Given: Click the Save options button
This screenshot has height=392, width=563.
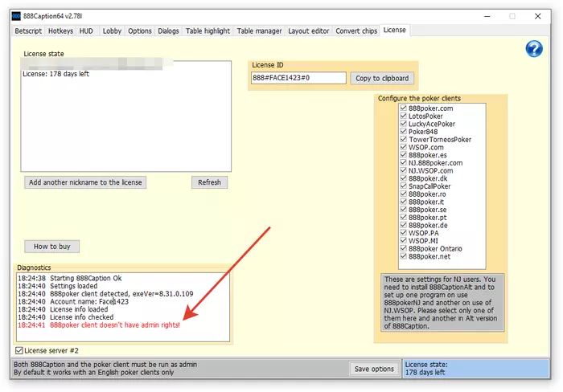Looking at the screenshot, I should point(374,369).
